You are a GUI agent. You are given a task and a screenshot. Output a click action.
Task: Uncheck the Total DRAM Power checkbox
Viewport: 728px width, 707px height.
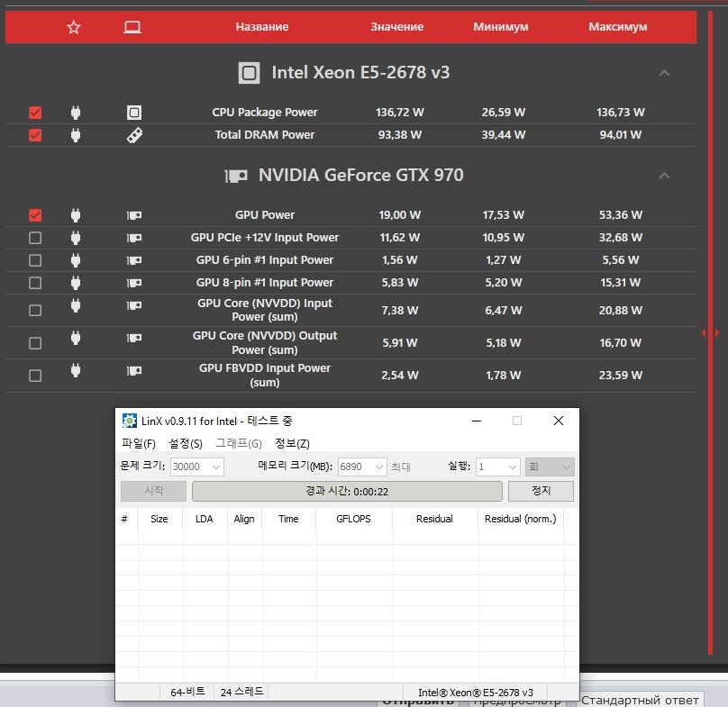(35, 135)
